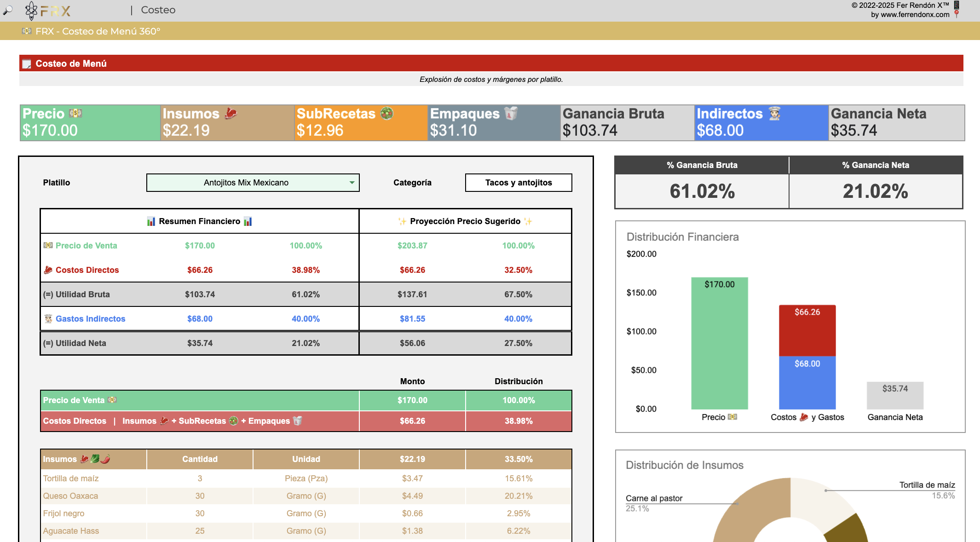980x542 pixels.
Task: Click the suggested price $203.87 cell
Action: click(412, 245)
